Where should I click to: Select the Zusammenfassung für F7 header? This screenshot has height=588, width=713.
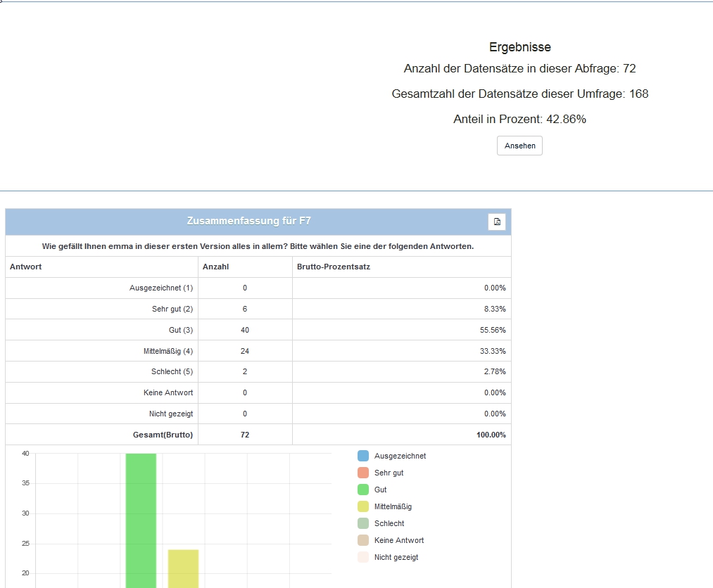[x=248, y=221]
